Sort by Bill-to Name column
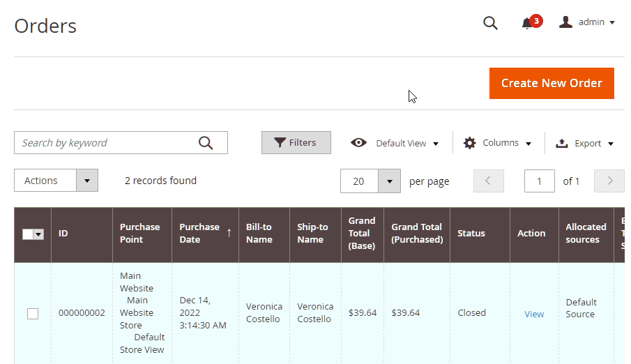The image size is (631, 364). [x=264, y=234]
